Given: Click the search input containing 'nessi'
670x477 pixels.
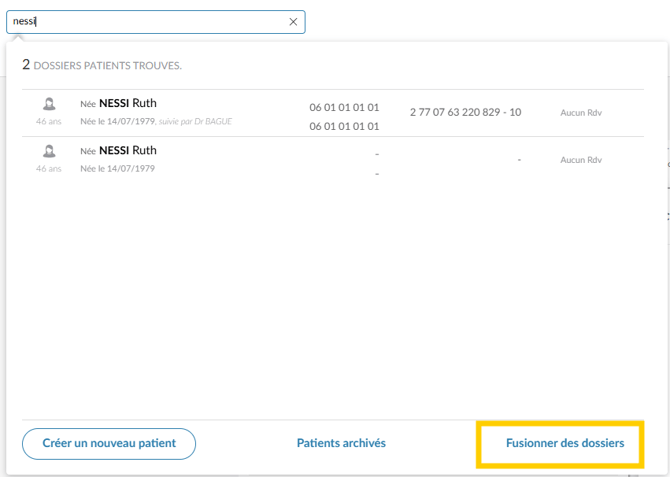Looking at the screenshot, I should point(156,22).
